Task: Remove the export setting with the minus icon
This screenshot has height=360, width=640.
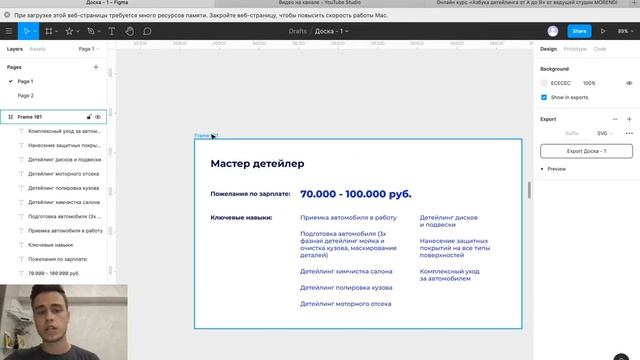Action: [615, 119]
